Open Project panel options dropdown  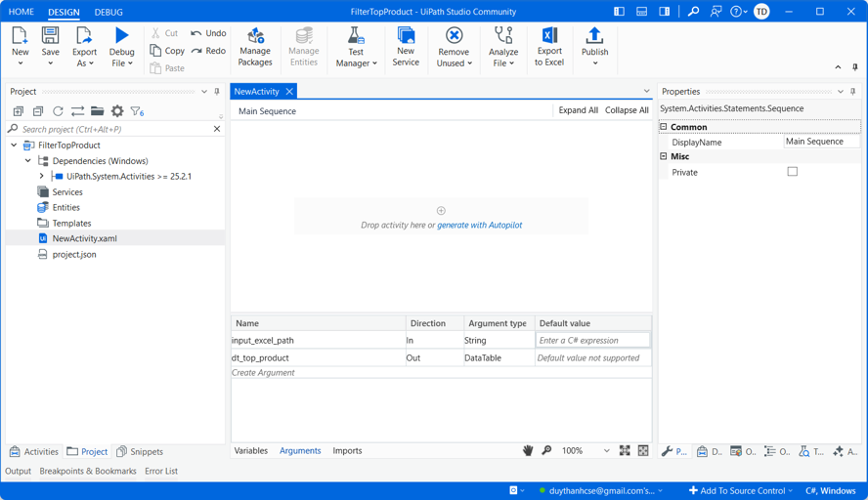[x=204, y=91]
